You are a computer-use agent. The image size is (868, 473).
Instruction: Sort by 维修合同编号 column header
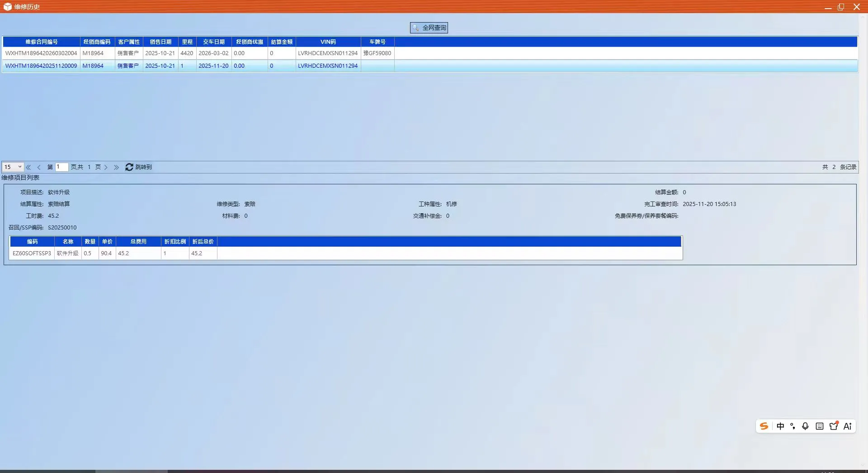coord(42,42)
